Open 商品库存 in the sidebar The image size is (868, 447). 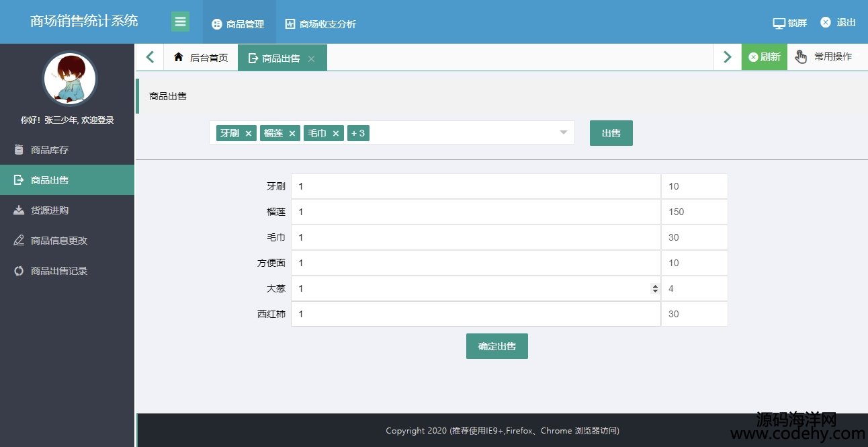(50, 150)
